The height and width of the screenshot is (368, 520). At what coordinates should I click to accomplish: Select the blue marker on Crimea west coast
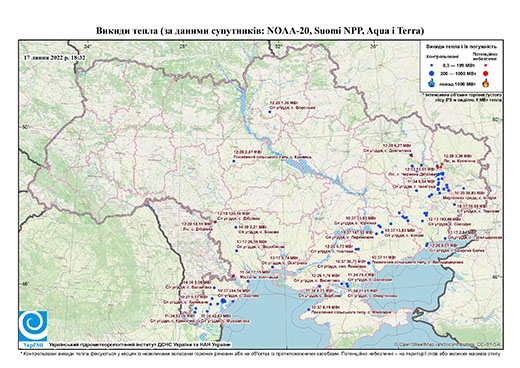pos(309,309)
